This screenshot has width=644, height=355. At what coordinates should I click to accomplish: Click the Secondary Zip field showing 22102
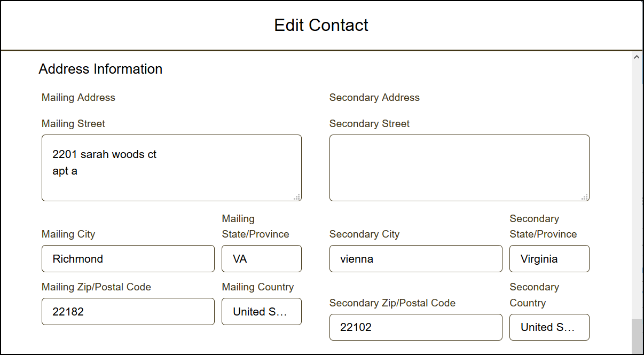(x=416, y=327)
